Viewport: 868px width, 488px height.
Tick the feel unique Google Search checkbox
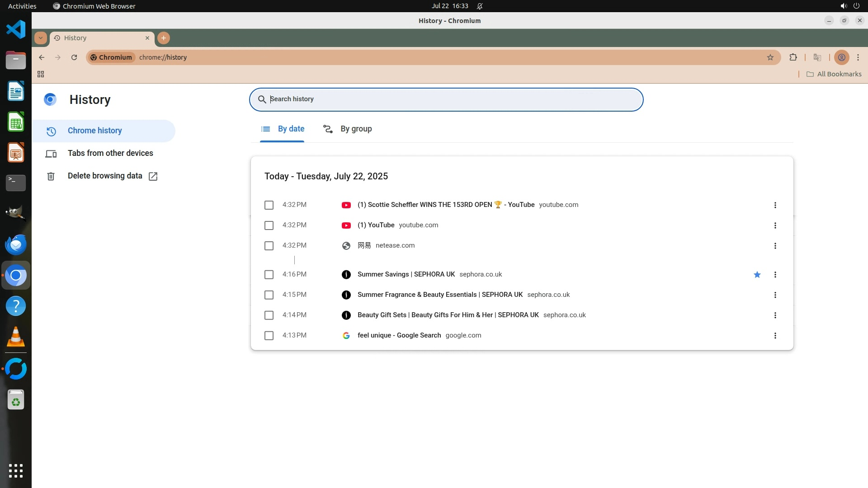click(x=269, y=336)
